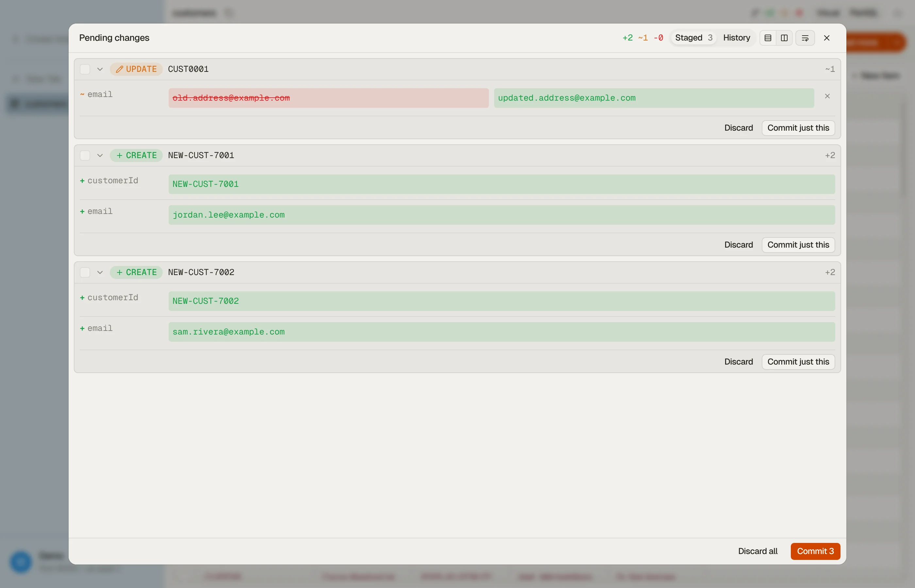
Task: Open the Staged tab
Action: (693, 38)
